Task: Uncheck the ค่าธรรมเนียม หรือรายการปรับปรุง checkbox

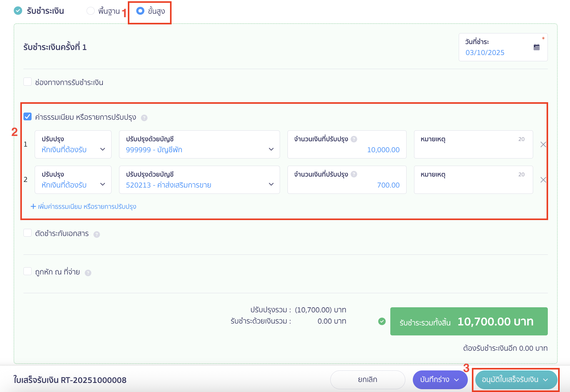Action: (27, 117)
